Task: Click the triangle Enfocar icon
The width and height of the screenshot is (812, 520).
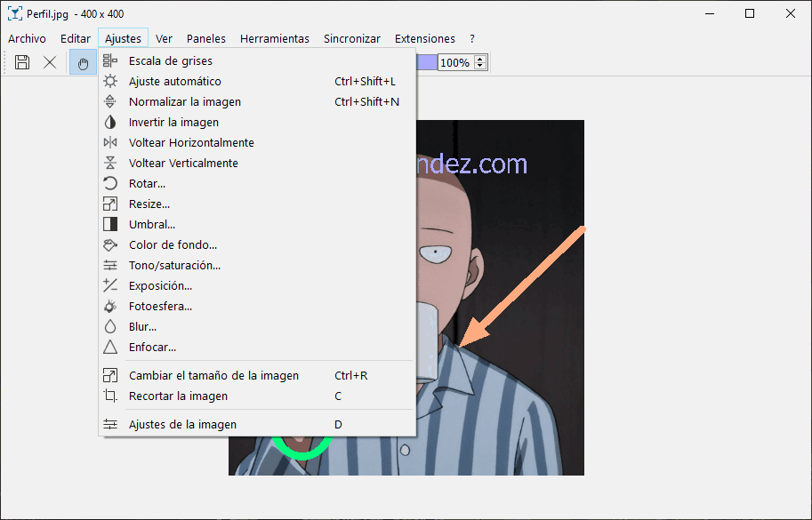Action: coord(109,347)
